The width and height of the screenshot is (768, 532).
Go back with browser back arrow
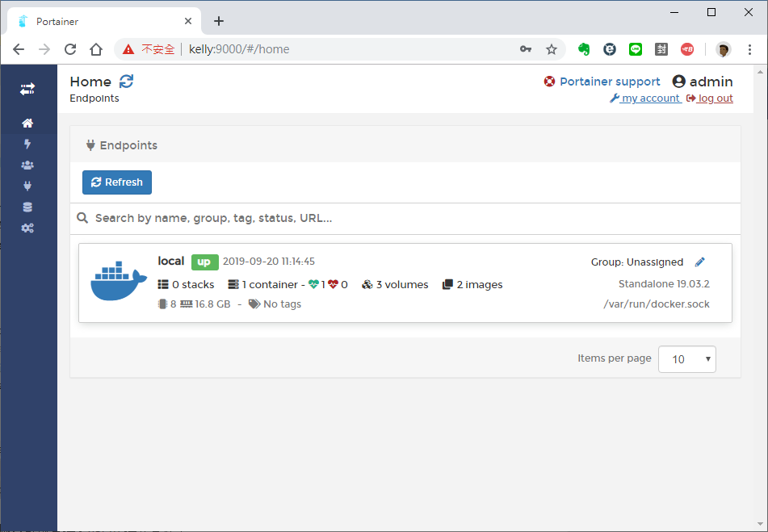point(19,49)
